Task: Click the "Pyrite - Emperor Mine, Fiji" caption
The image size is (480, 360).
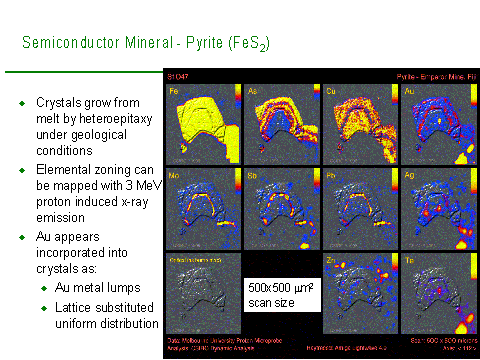Action: point(436,77)
